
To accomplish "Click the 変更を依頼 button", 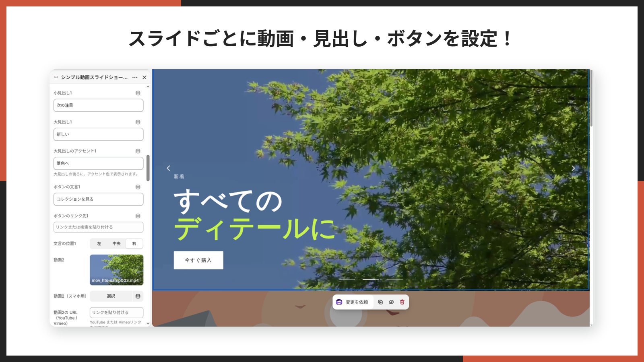I will [x=353, y=302].
